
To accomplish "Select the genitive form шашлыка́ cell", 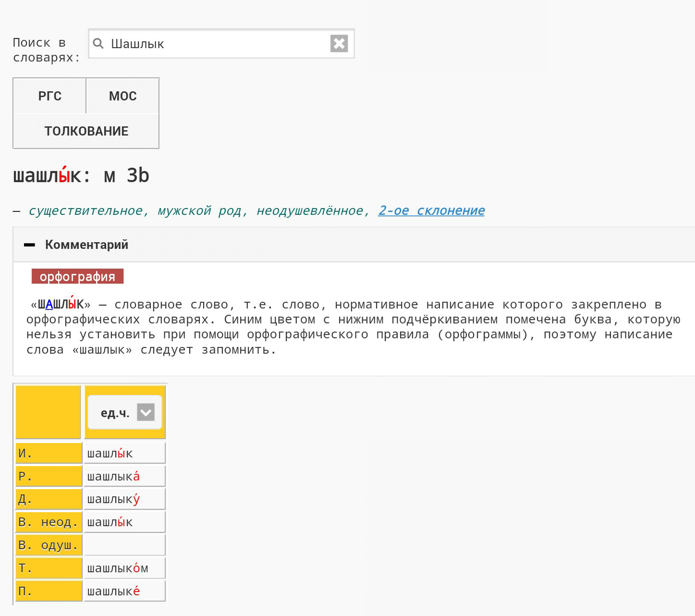I will click(x=124, y=476).
